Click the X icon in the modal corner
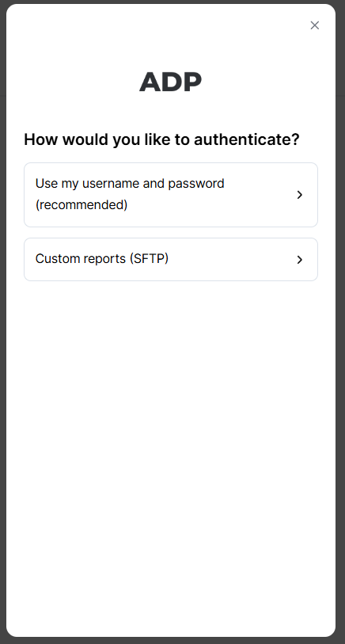The image size is (345, 644). [315, 25]
